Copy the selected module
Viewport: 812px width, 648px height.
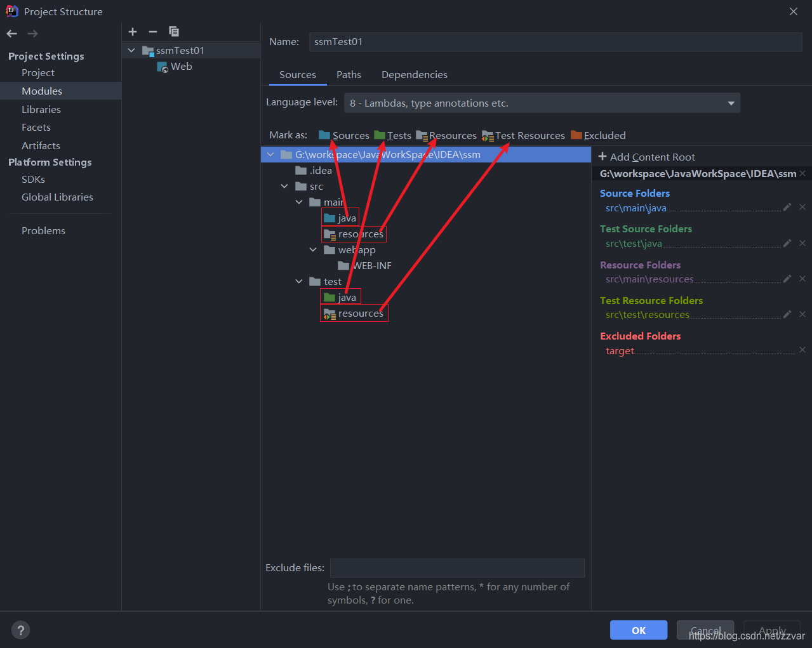point(174,32)
